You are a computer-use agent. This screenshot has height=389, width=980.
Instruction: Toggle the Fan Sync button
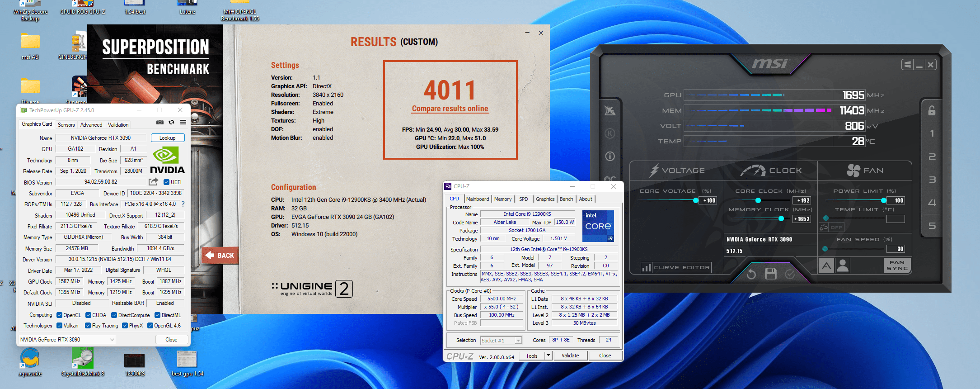pyautogui.click(x=897, y=266)
